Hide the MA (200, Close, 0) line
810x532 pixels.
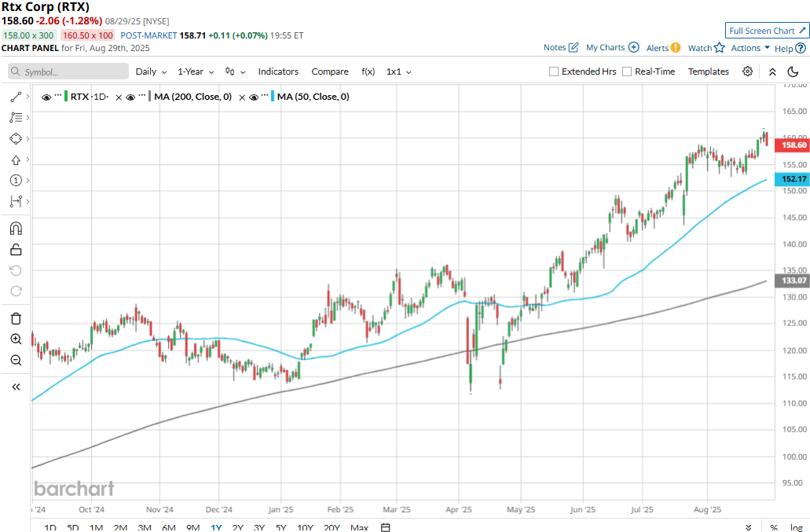[x=130, y=97]
